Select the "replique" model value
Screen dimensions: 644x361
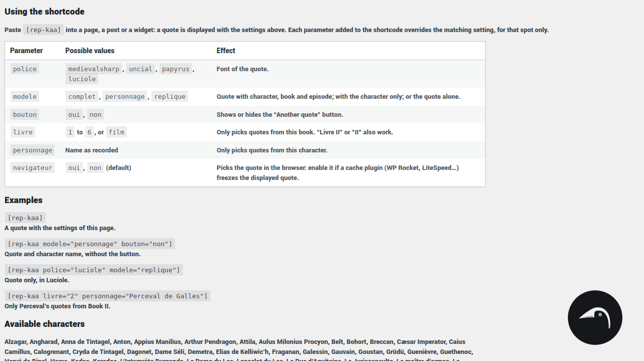click(x=170, y=97)
